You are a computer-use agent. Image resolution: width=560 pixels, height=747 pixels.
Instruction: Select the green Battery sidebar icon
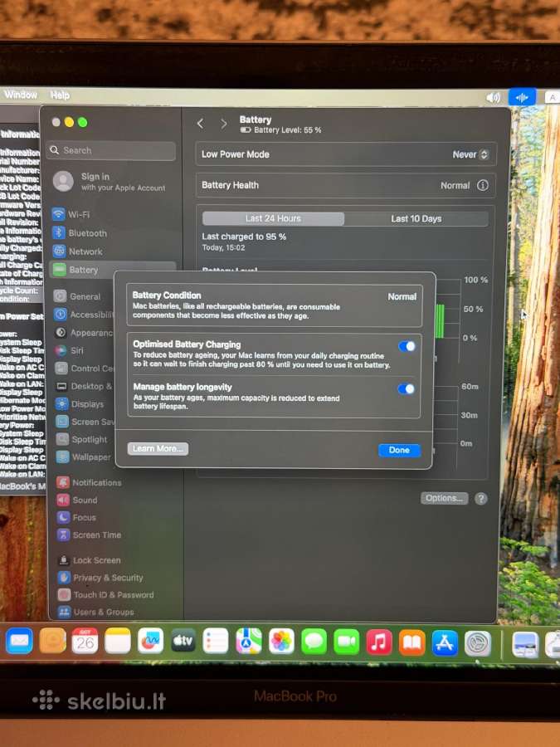pyautogui.click(x=60, y=270)
